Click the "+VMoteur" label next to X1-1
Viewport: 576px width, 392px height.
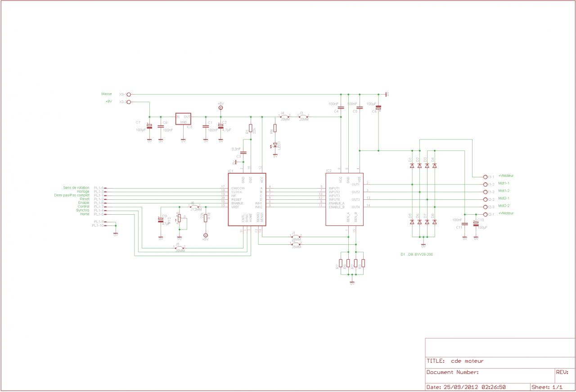coord(506,176)
